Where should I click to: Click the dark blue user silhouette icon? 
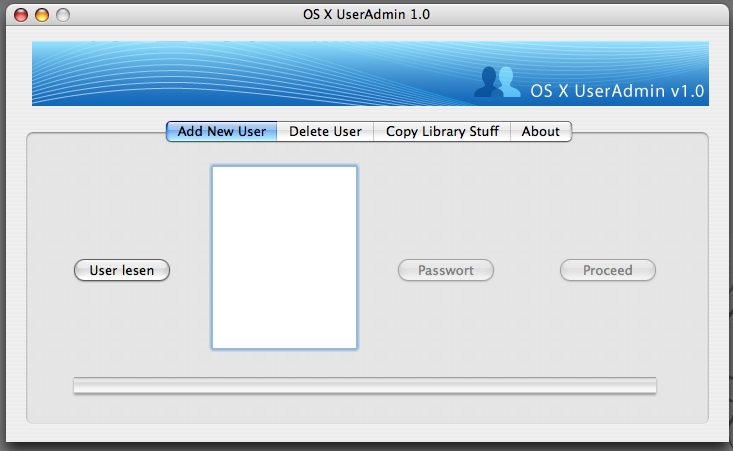point(488,84)
